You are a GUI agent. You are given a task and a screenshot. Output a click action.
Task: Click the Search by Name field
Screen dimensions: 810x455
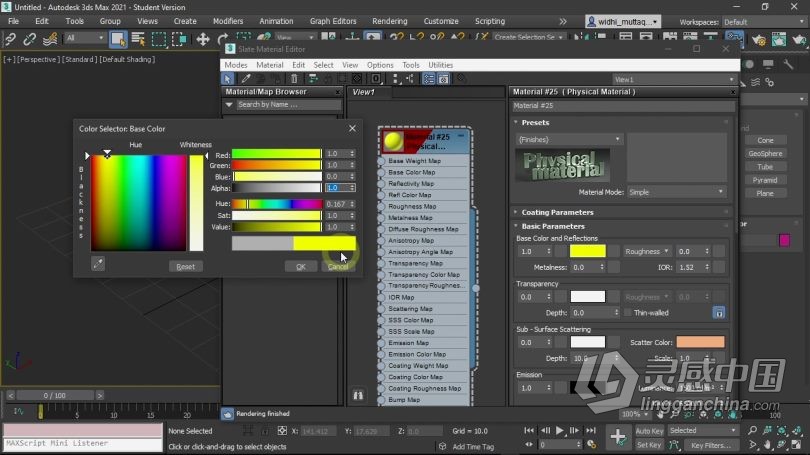(x=288, y=104)
